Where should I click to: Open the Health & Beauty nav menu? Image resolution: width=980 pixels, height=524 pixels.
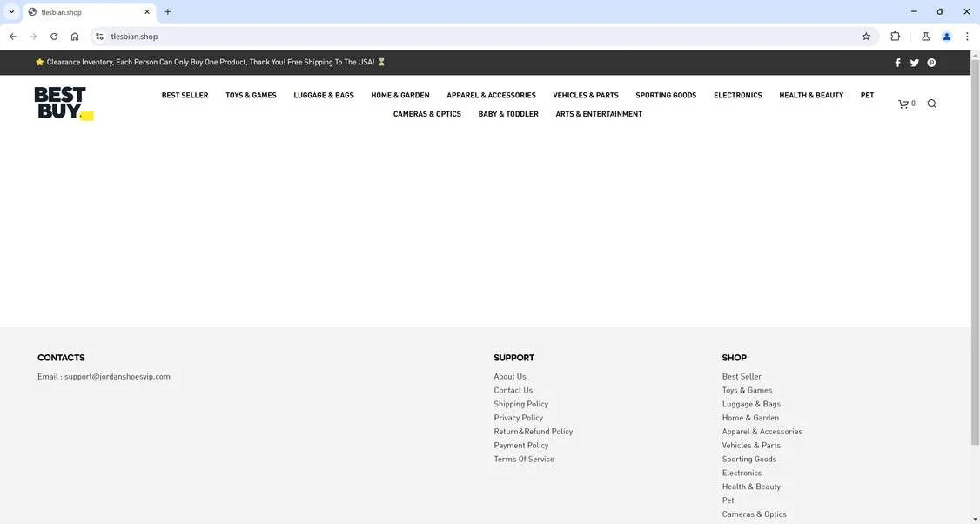(x=811, y=95)
